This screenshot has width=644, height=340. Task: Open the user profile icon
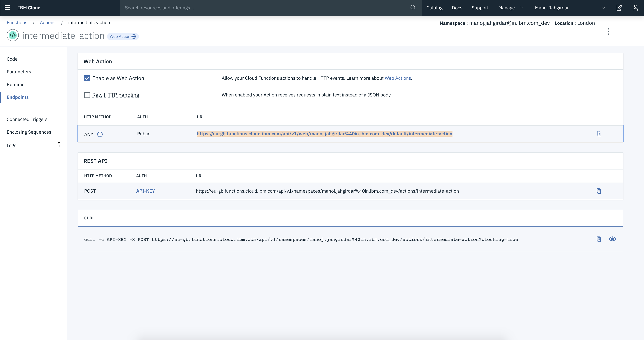coord(635,8)
